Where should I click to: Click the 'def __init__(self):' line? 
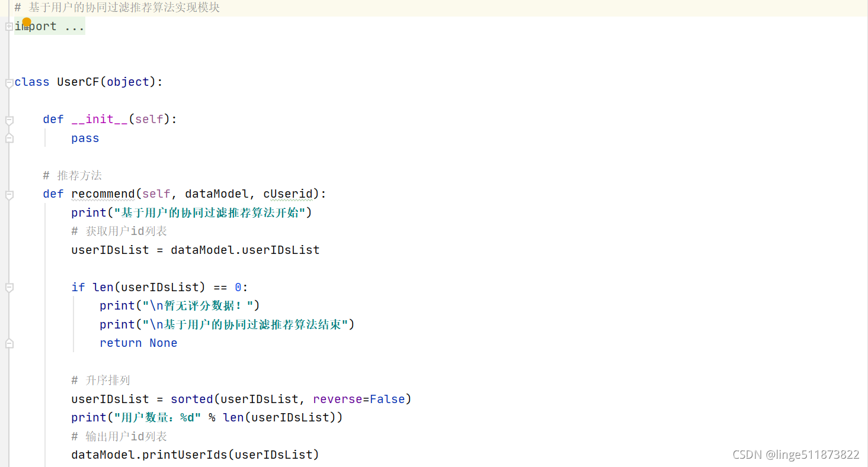(x=110, y=120)
